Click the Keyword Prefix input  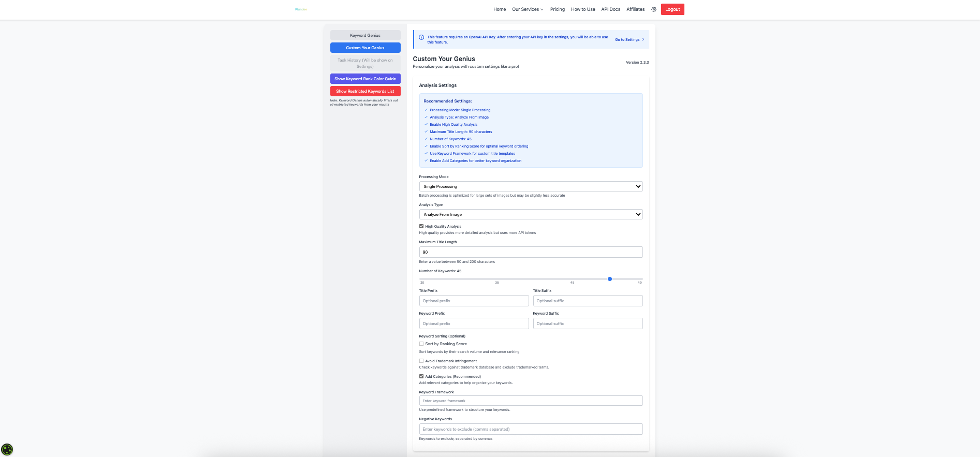point(474,323)
